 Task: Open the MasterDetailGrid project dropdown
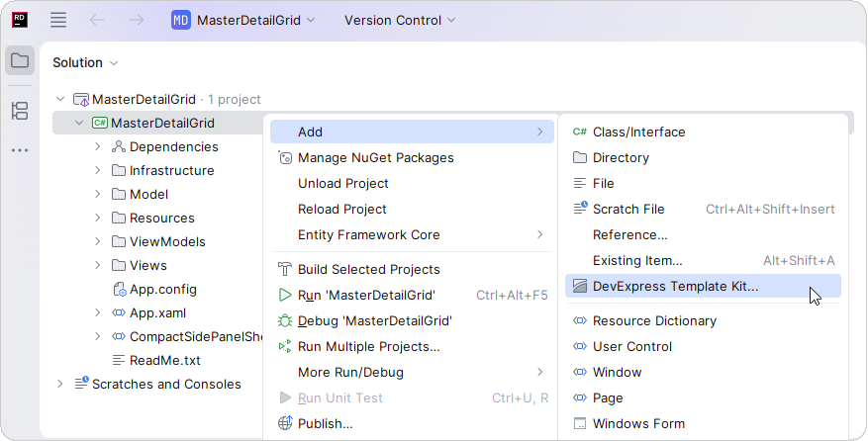tap(243, 20)
